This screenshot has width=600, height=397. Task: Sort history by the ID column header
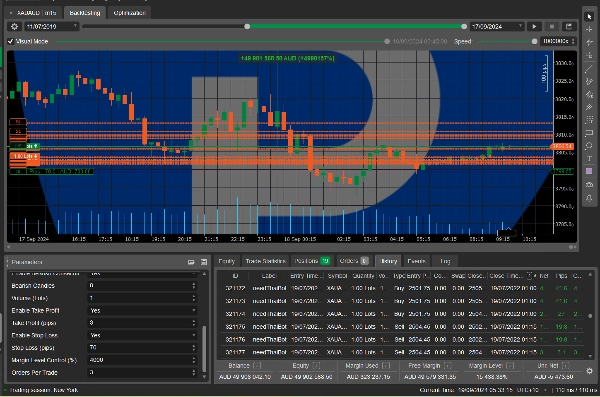point(235,276)
